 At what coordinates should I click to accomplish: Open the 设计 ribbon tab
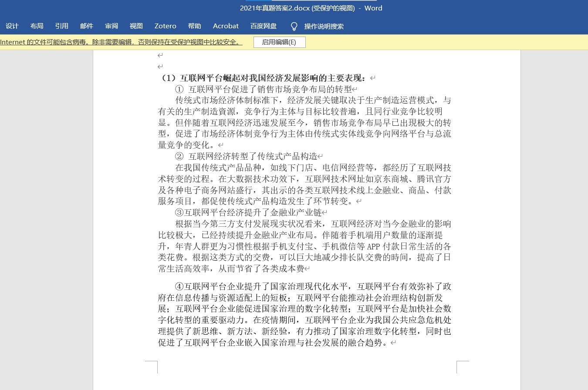click(12, 26)
